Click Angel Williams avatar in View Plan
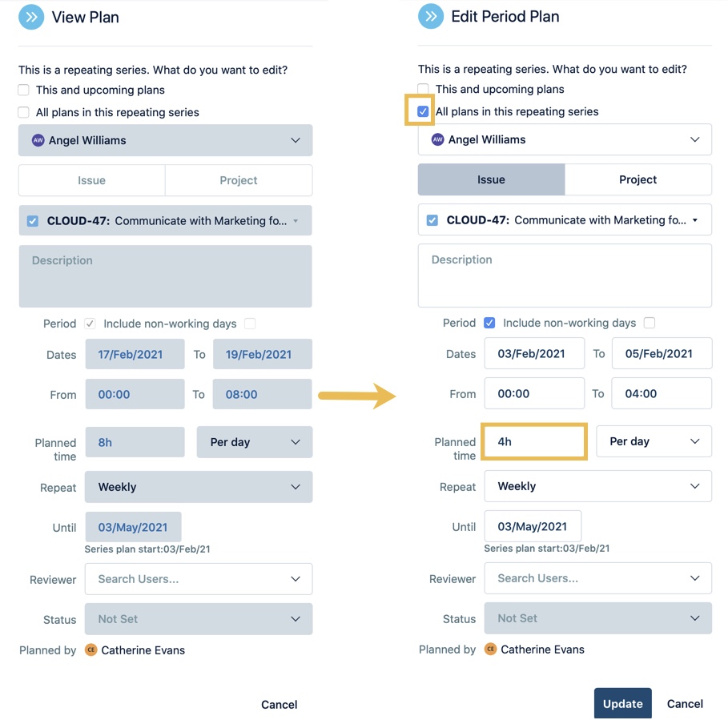This screenshot has width=728, height=720. coord(38,140)
